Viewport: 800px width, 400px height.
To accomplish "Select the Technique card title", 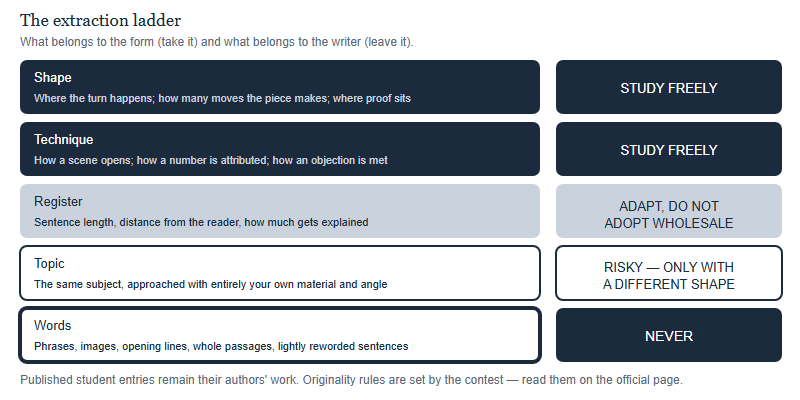I will click(63, 140).
